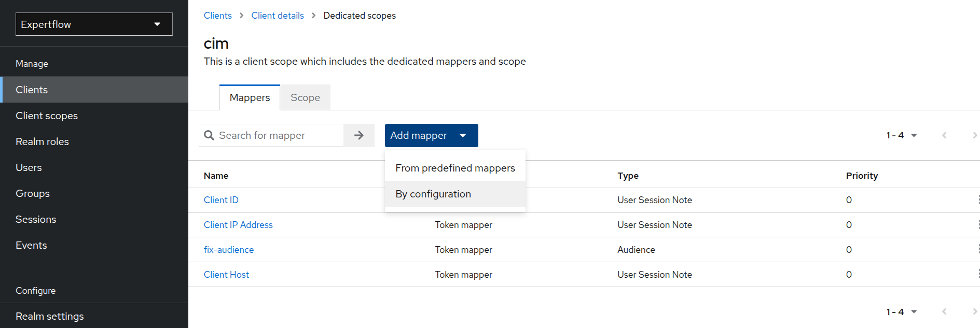Viewport: 980px width, 328px height.
Task: Switch to the Scope tab
Action: click(x=305, y=97)
